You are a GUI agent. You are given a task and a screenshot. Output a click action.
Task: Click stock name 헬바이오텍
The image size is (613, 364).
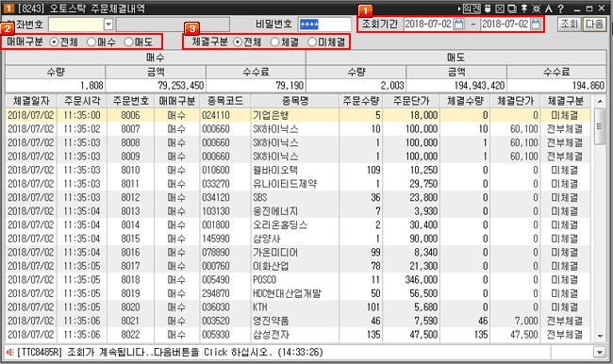275,170
